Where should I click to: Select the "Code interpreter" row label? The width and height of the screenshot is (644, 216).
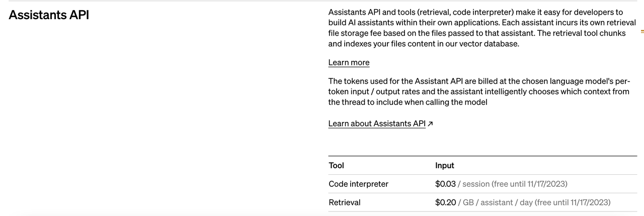coord(358,184)
